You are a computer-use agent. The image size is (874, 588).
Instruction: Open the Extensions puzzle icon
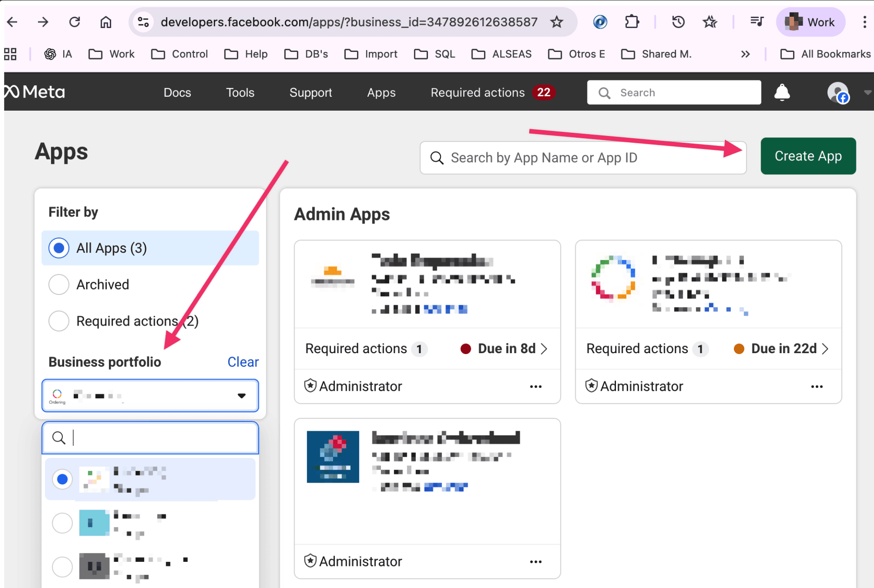tap(632, 22)
